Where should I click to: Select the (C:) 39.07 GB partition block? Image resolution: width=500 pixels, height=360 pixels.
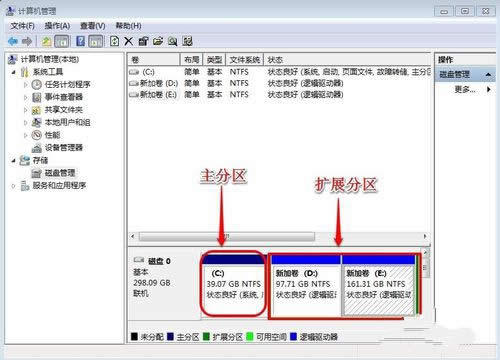[233, 286]
